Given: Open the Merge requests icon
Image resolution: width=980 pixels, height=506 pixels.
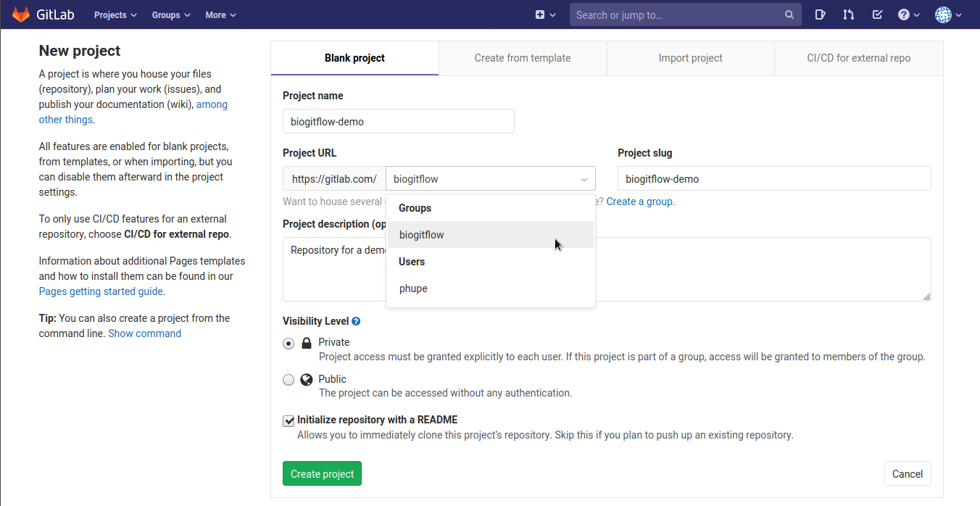Looking at the screenshot, I should (x=848, y=14).
